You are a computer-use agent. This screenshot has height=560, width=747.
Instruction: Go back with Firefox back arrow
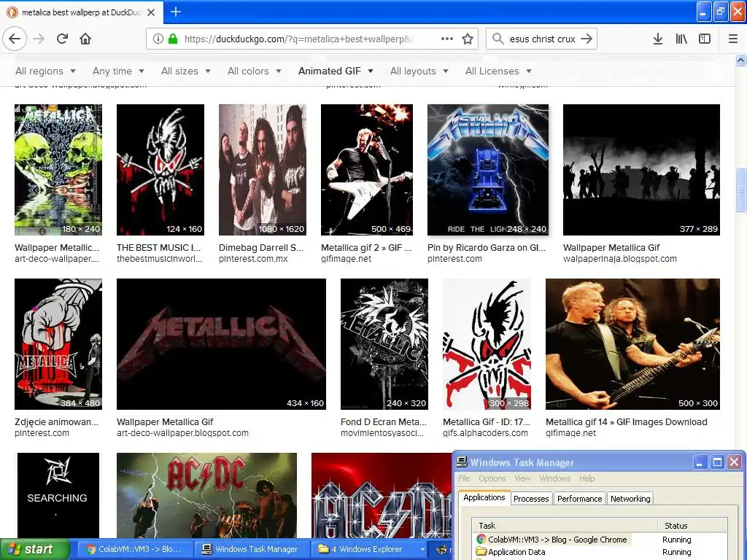click(15, 39)
